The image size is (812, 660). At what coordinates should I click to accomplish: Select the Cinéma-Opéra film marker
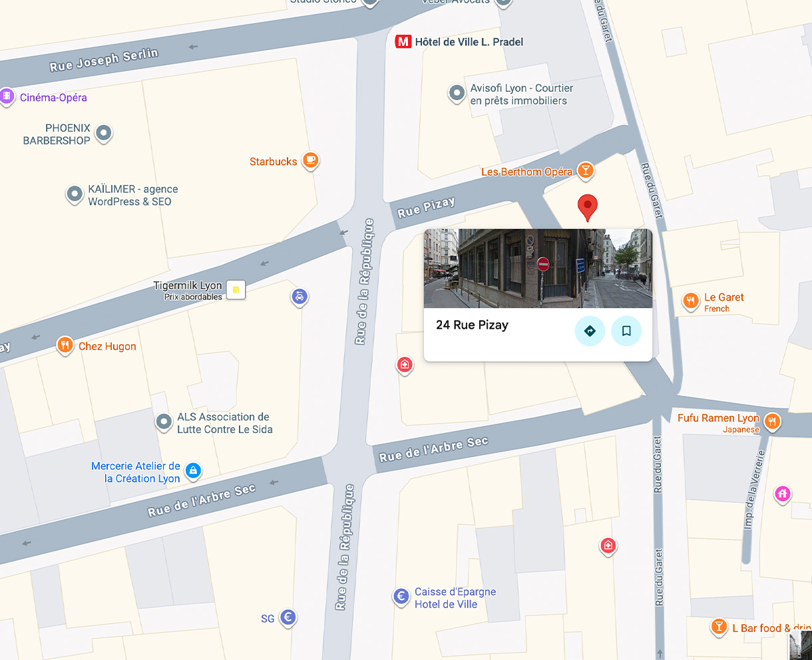click(x=7, y=96)
